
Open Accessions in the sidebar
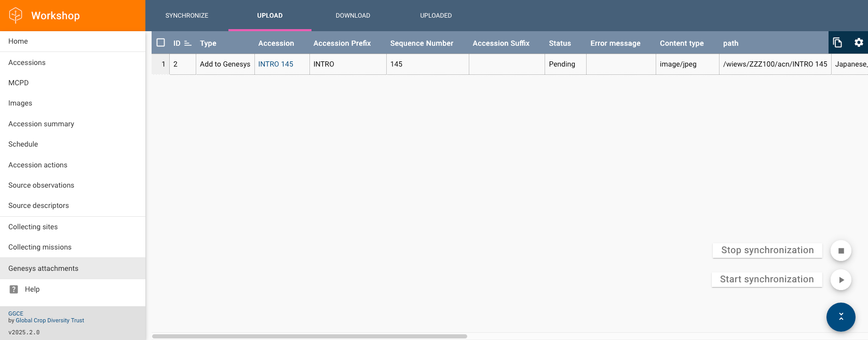pyautogui.click(x=27, y=62)
